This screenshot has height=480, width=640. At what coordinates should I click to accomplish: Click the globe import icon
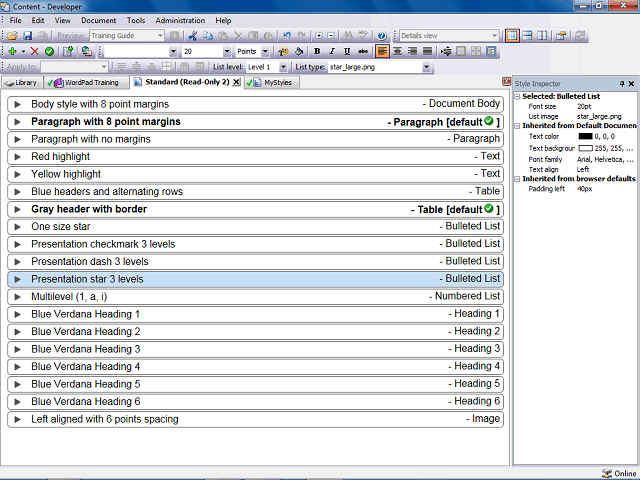point(87,51)
